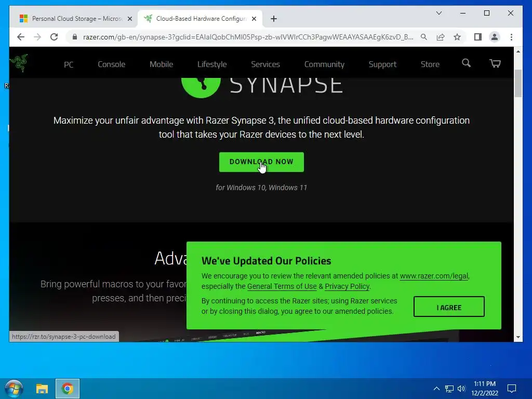532x399 pixels.
Task: Click the page vertical scrollbar thumb
Action: pos(518,84)
